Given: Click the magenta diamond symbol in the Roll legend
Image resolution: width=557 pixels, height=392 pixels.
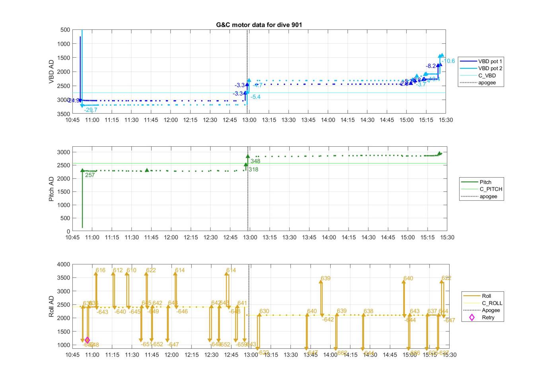Looking at the screenshot, I should click(472, 317).
